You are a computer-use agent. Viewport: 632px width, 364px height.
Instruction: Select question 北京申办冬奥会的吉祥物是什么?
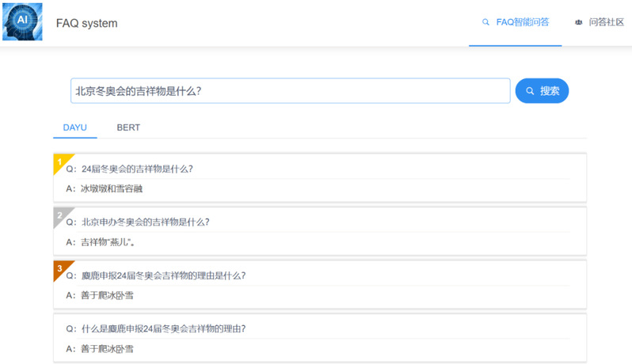coord(145,222)
